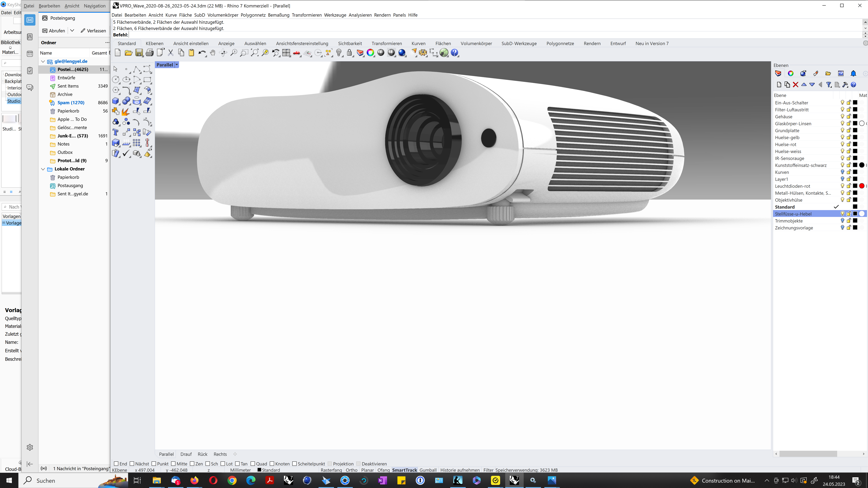
Task: Click the Verfassen button in mail window
Action: click(93, 31)
